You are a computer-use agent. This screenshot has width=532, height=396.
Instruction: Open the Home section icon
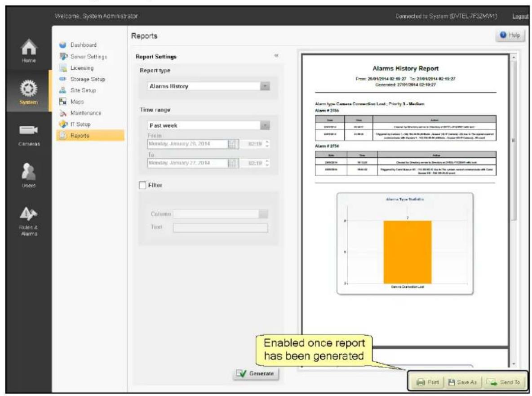click(x=29, y=47)
